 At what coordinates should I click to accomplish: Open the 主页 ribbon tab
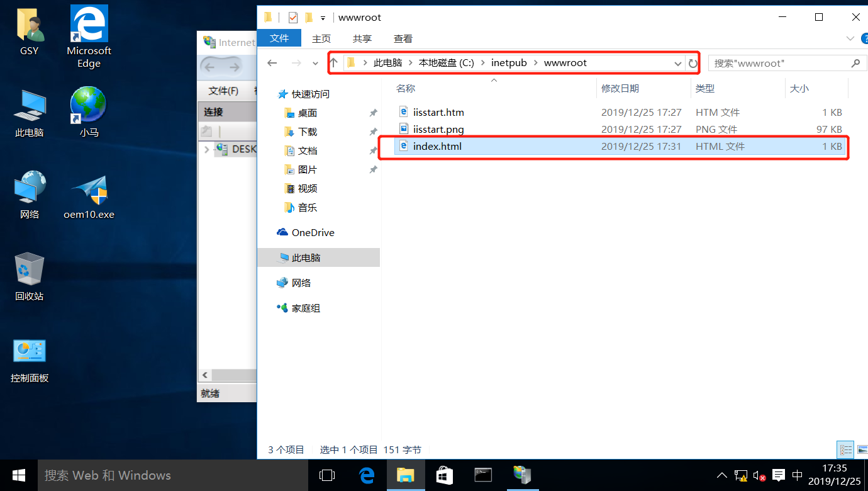point(321,38)
